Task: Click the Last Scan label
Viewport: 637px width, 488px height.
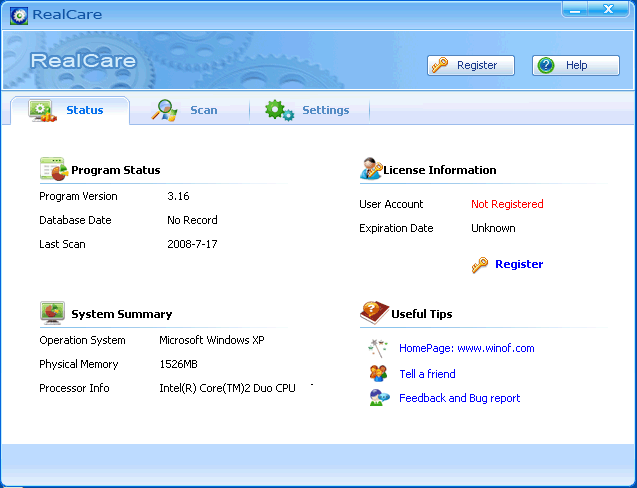Action: click(x=62, y=244)
